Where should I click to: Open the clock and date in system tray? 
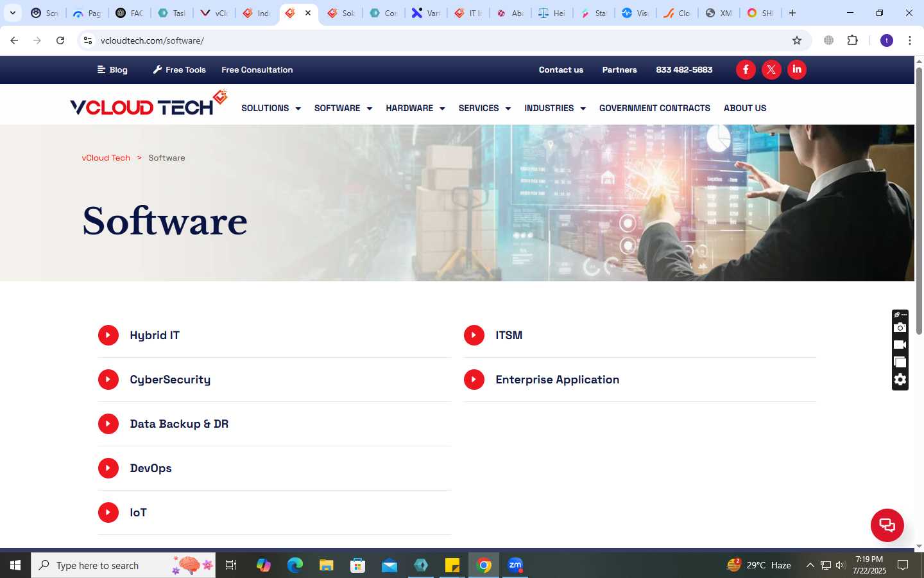(x=869, y=565)
